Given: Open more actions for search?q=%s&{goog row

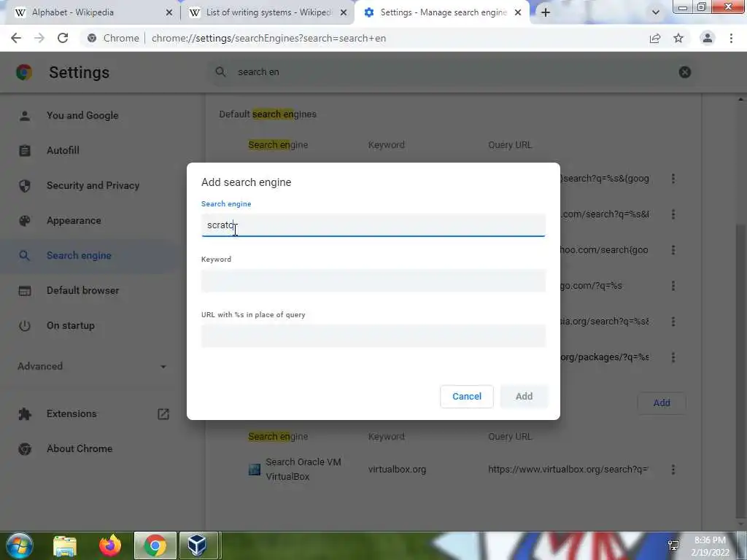Looking at the screenshot, I should click(x=673, y=179).
